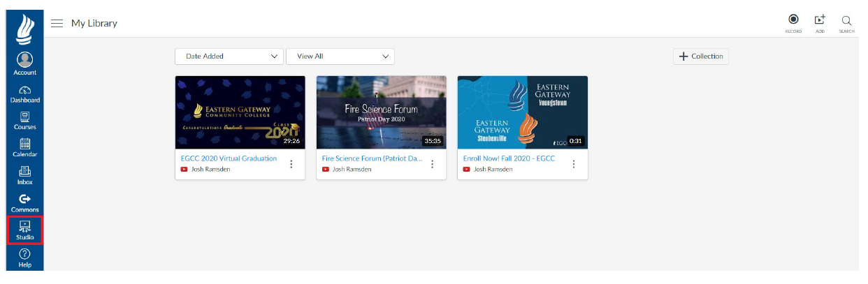Viewport: 868px width, 284px height.
Task: Toggle the hamburger menu beside My Library
Action: click(x=57, y=24)
